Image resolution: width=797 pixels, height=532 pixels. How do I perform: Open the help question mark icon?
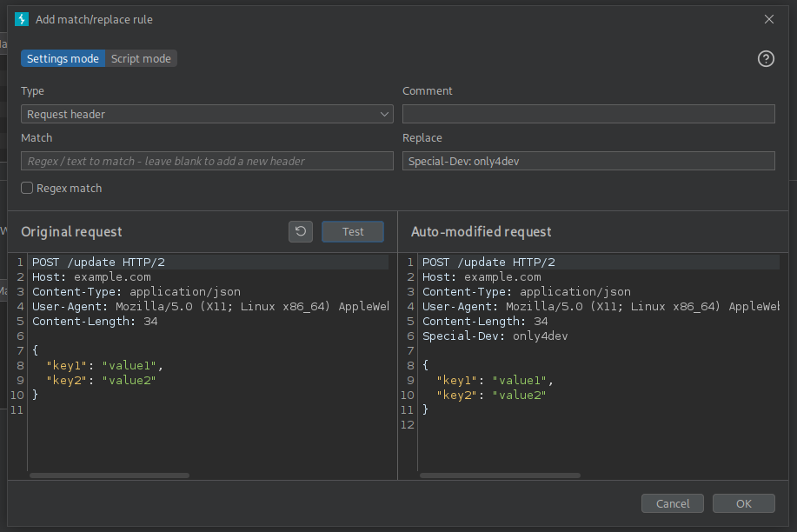pos(766,59)
